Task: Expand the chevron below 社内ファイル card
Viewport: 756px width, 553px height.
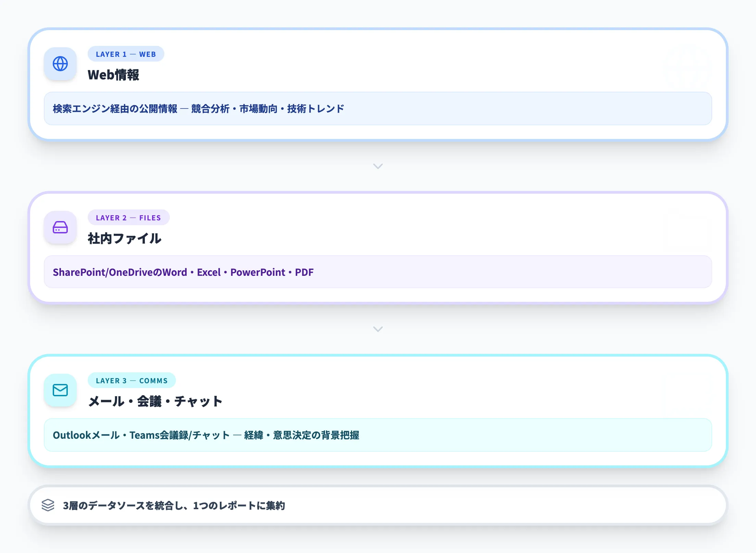Action: tap(378, 329)
